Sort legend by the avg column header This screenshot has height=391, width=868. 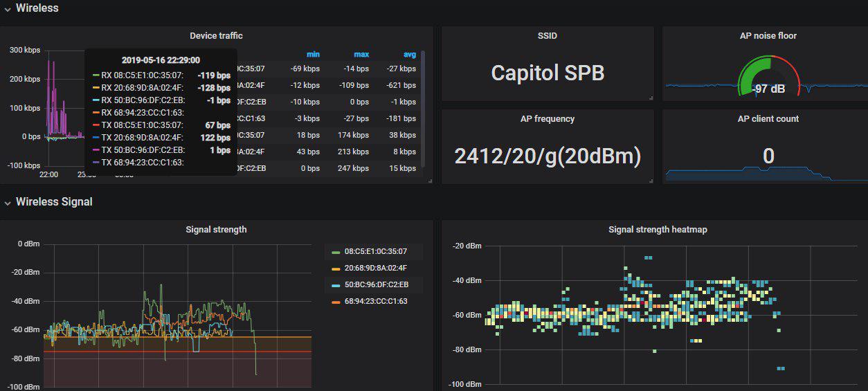410,55
